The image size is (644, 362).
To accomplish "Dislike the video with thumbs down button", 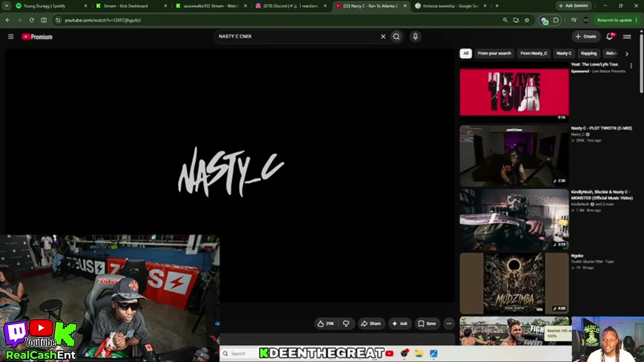I will tap(346, 324).
